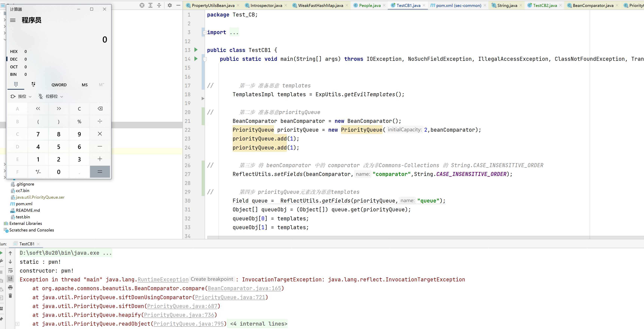Expand the folded import block
Viewport: 644px width, 329px height.
(205, 32)
